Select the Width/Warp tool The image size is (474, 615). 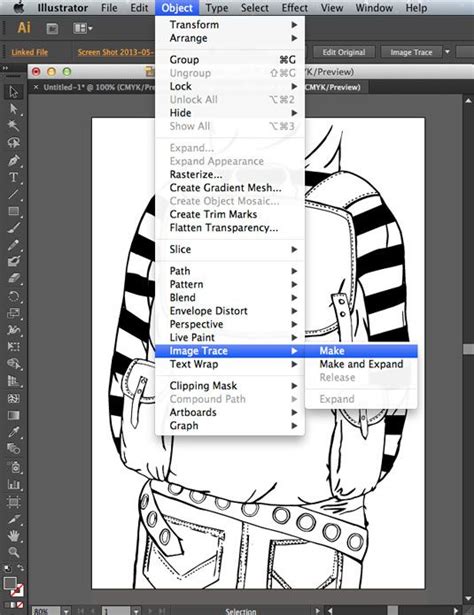coord(13,330)
